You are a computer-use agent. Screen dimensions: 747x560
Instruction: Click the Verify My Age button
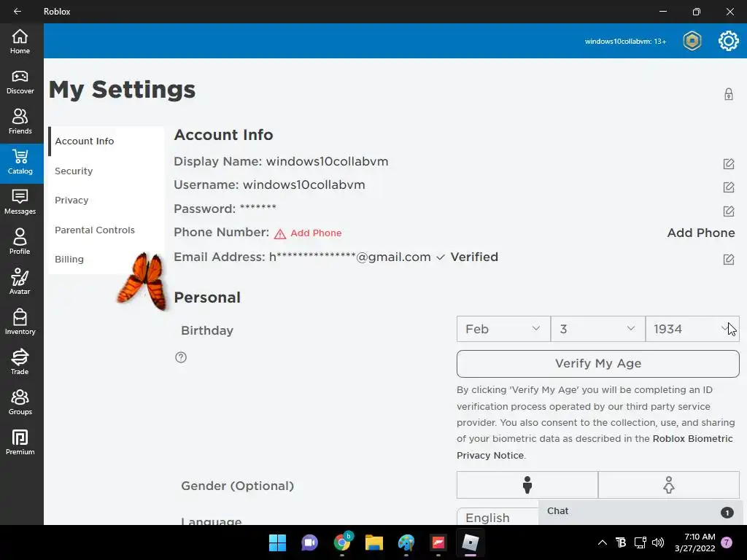coord(598,364)
